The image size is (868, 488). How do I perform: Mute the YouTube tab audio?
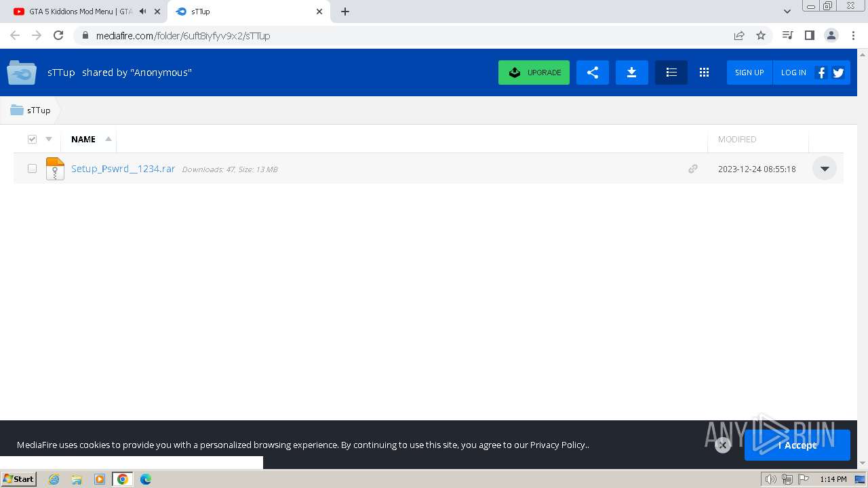tap(142, 12)
